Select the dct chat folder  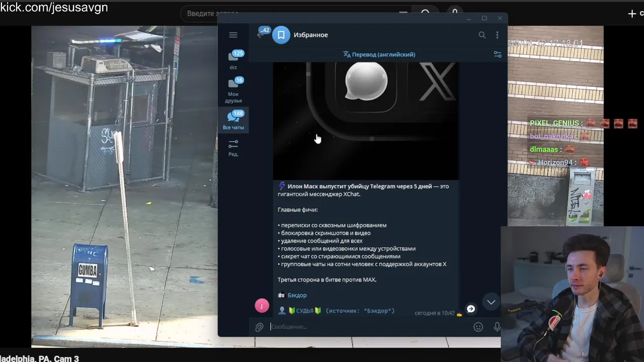coord(233,59)
